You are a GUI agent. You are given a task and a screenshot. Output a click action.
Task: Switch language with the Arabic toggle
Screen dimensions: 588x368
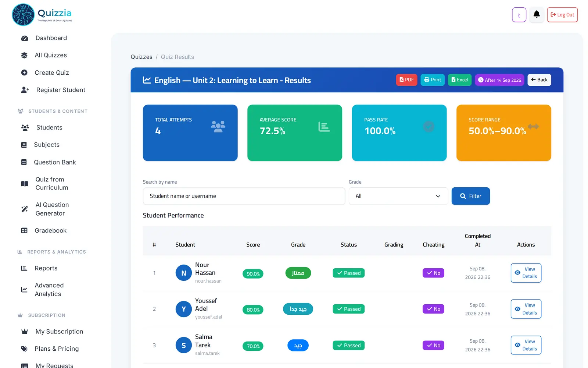519,15
